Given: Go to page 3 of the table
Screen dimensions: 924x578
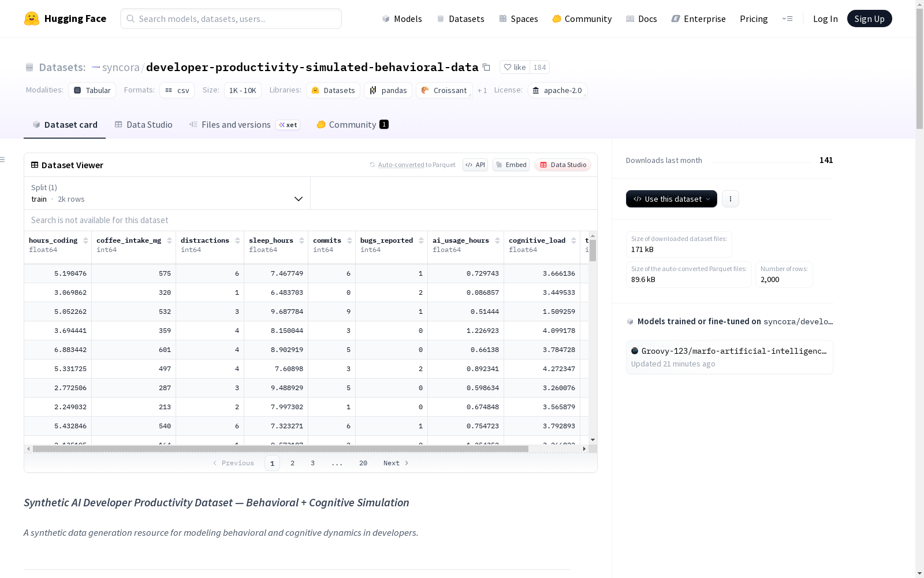Looking at the screenshot, I should coord(313,463).
